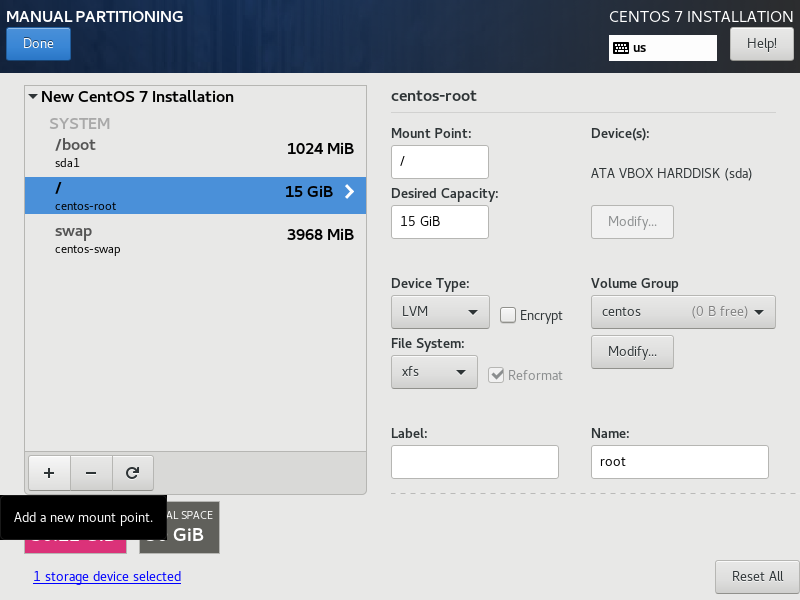Toggle the Reformat checkbox
Image resolution: width=800 pixels, height=600 pixels.
pyautogui.click(x=496, y=375)
